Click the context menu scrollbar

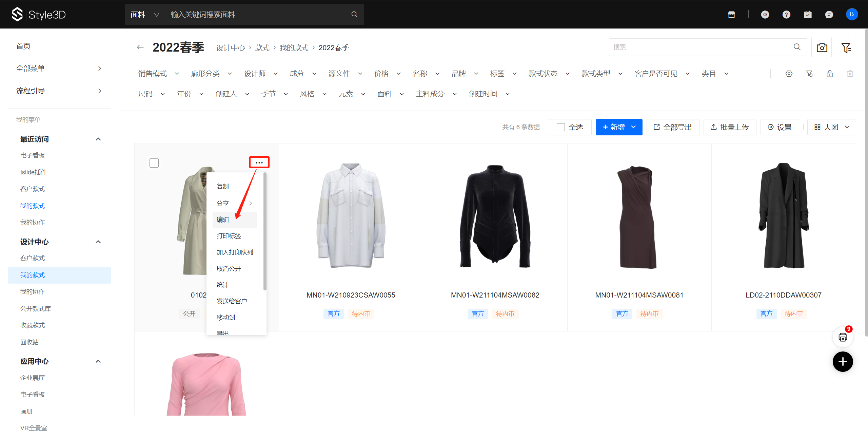tap(264, 231)
